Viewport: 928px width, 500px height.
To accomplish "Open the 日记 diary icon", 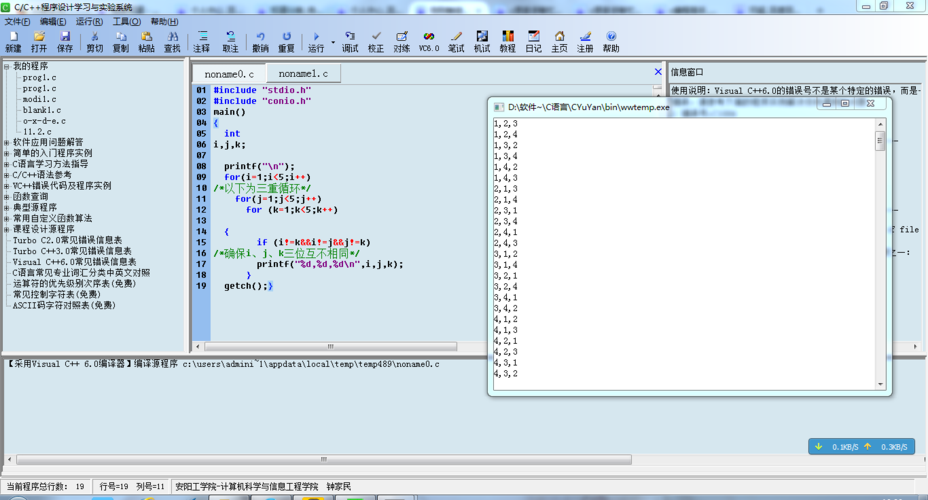I will click(534, 41).
